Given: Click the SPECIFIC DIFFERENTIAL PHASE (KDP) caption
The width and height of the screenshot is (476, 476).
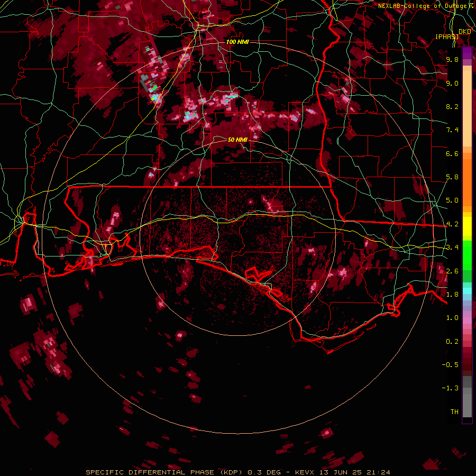Looking at the screenshot, I should point(165,472).
